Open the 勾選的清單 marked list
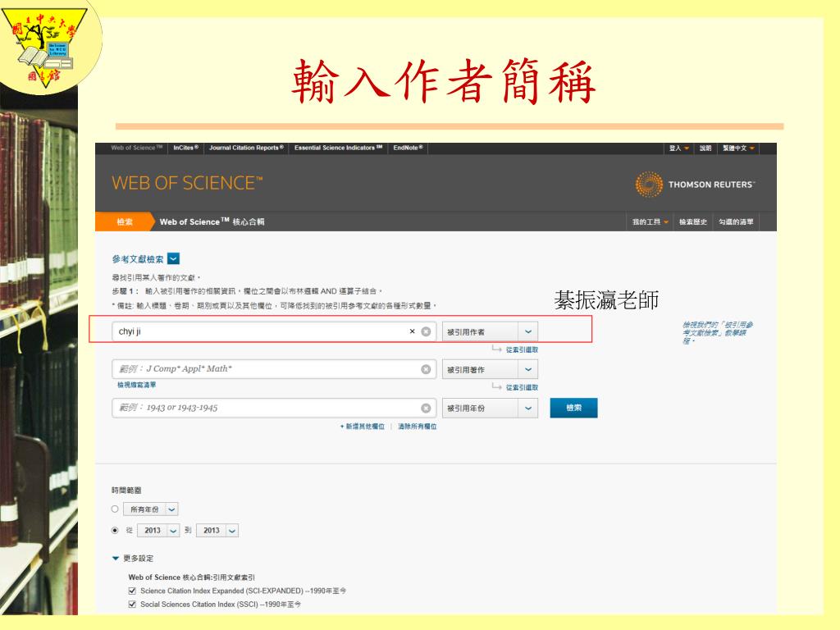Screen dimensions: 840x630 736,221
